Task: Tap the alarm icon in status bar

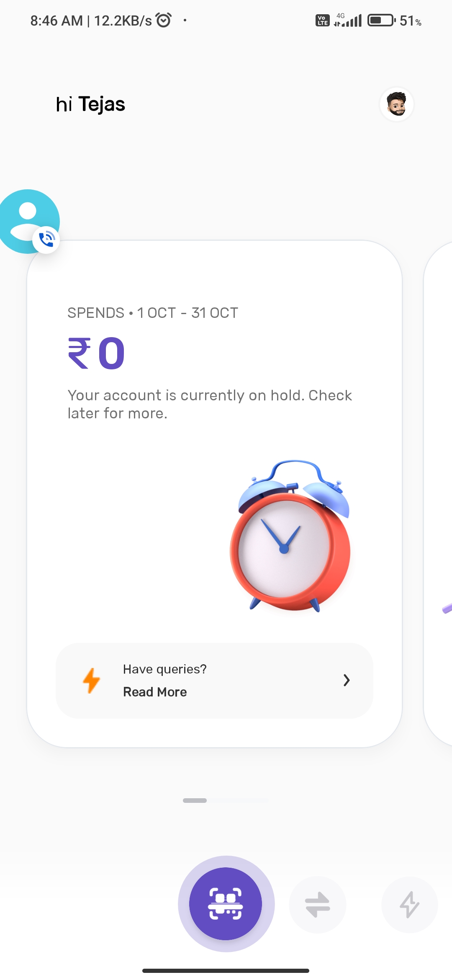Action: point(163,20)
